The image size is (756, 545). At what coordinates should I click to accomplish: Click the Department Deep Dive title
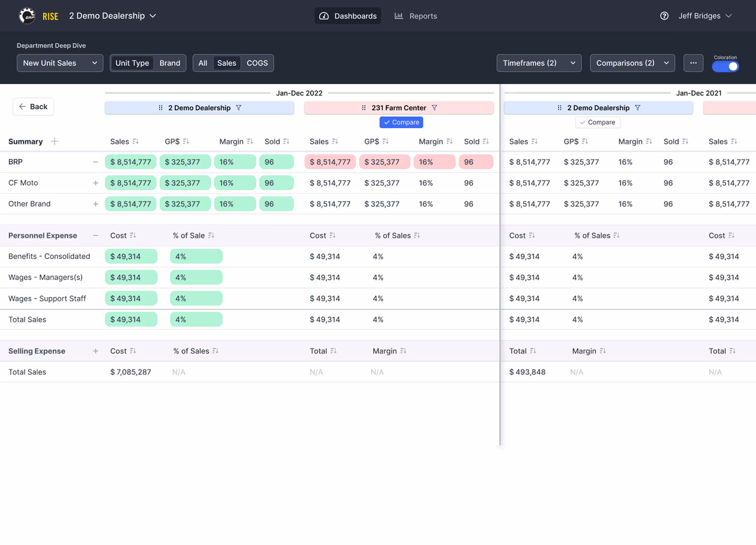(x=51, y=46)
